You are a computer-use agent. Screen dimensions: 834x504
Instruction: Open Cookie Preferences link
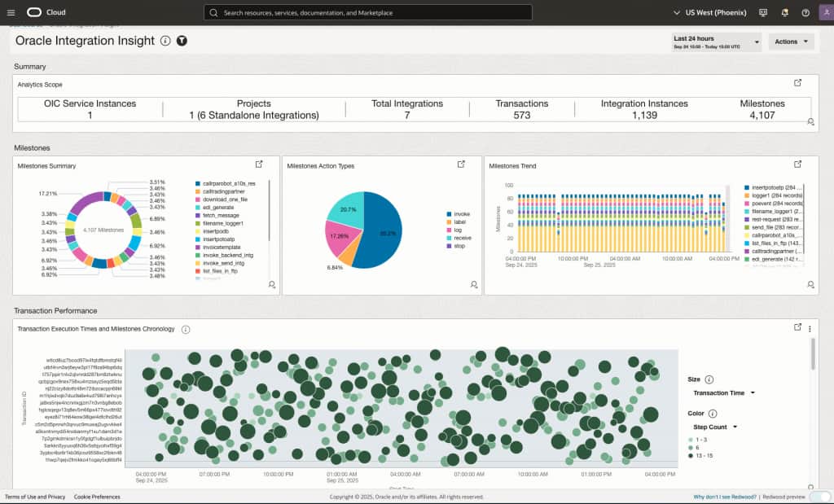coord(97,497)
